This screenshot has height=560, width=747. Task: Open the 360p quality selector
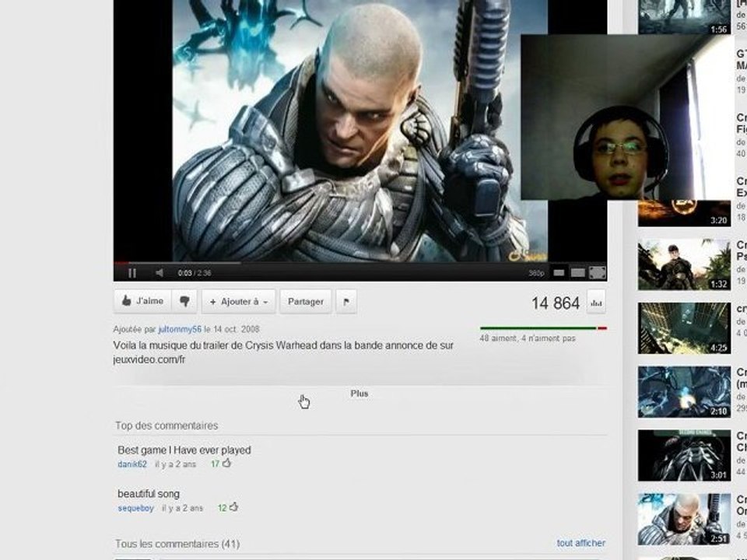pos(536,273)
